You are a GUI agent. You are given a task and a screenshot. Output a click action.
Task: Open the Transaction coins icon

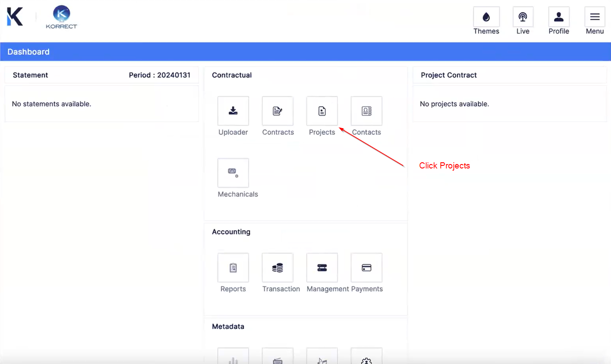[278, 268]
